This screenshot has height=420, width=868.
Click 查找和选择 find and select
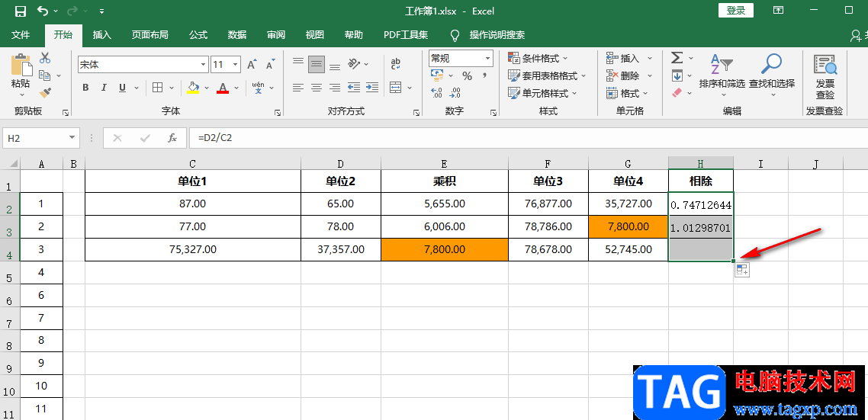point(772,74)
